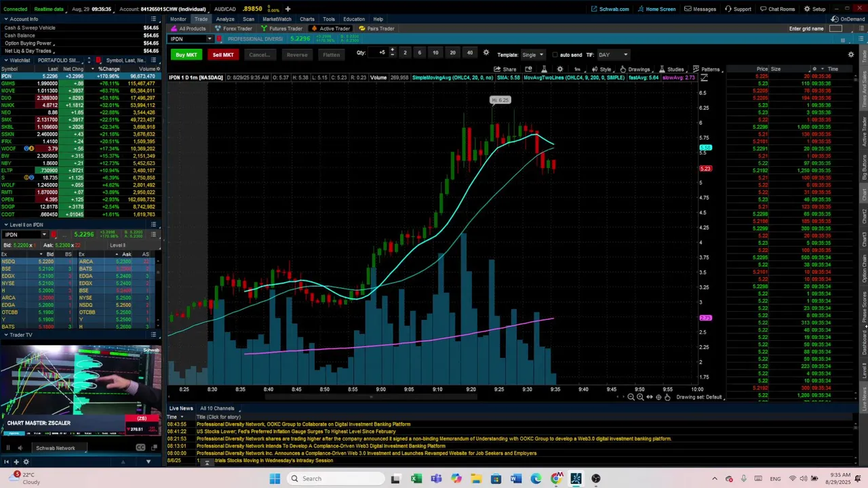Switch to the Monitor tab
The height and width of the screenshot is (488, 868).
point(178,19)
